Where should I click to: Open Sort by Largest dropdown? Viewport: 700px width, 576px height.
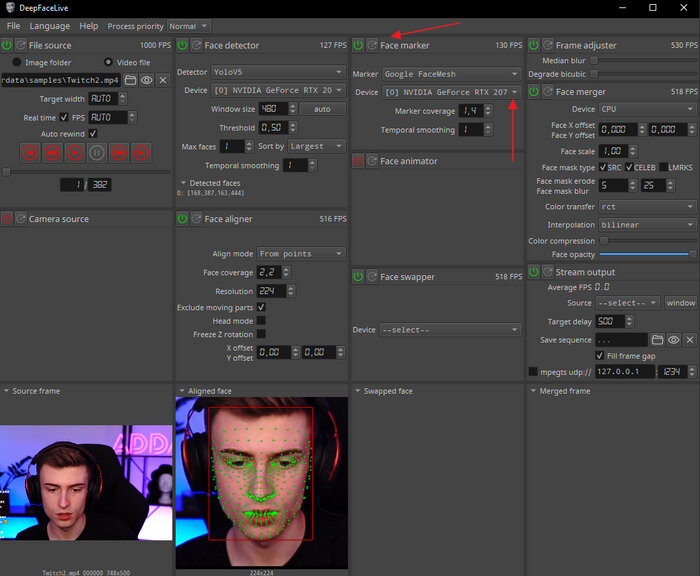317,146
